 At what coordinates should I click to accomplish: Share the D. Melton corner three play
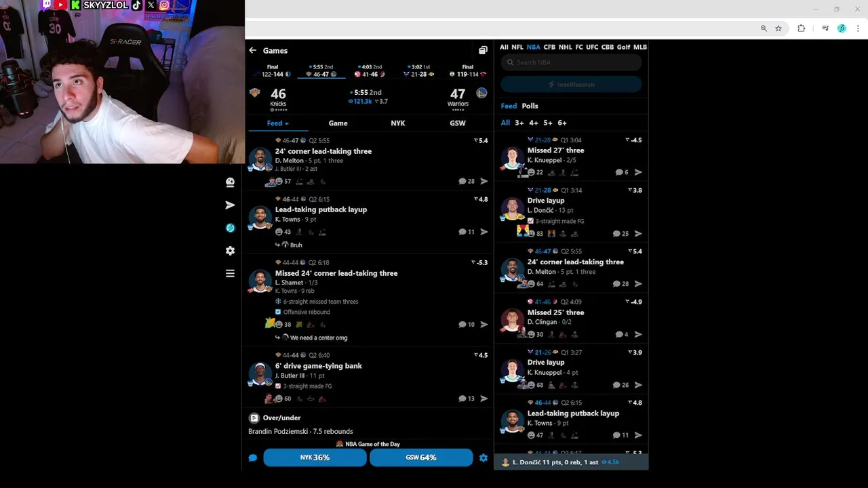484,181
